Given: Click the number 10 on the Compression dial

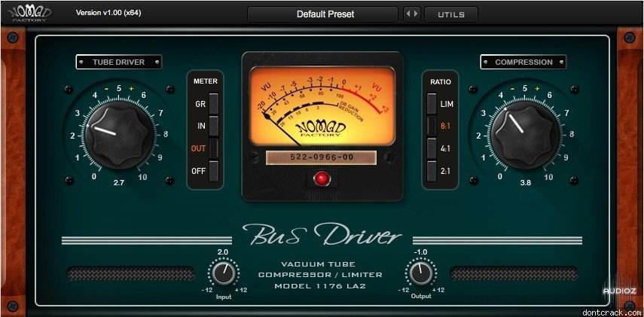Looking at the screenshot, I should tap(548, 177).
